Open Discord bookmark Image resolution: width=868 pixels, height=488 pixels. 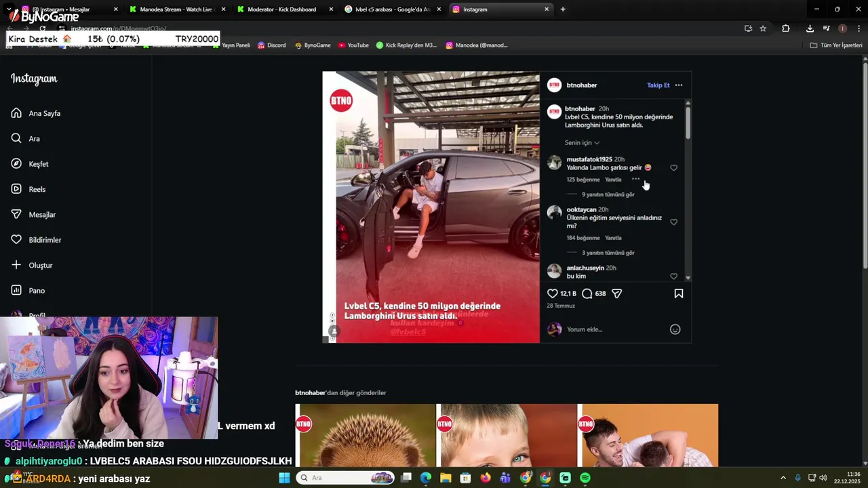point(271,45)
